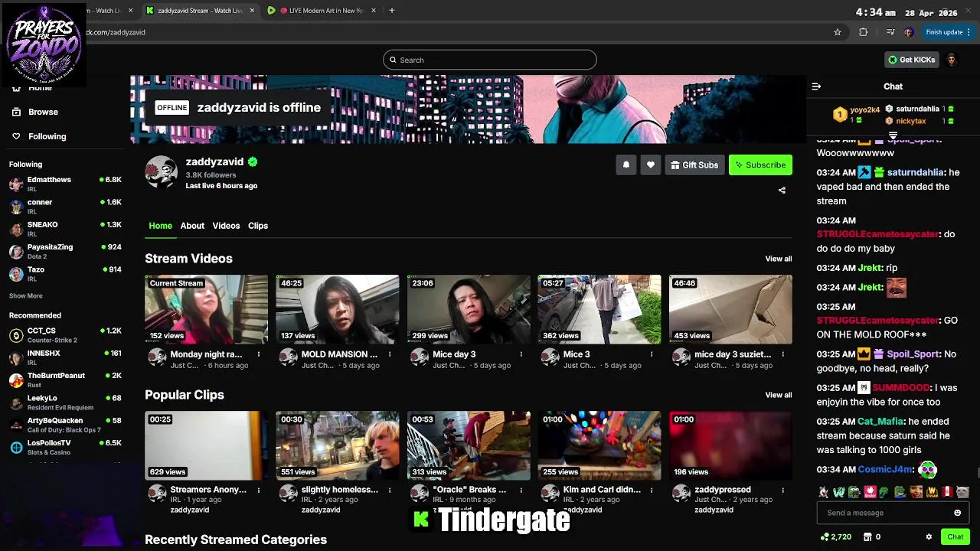Open options for Monday night video
The height and width of the screenshot is (551, 980).
259,354
